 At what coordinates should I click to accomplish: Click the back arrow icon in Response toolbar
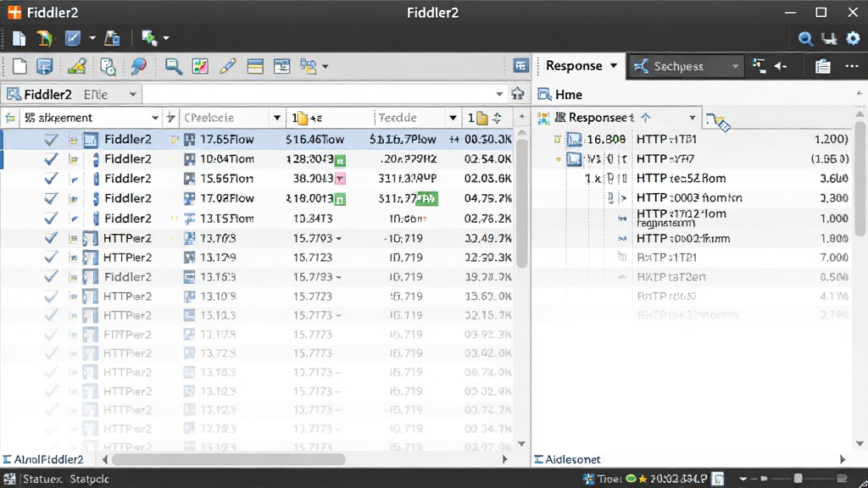(781, 66)
